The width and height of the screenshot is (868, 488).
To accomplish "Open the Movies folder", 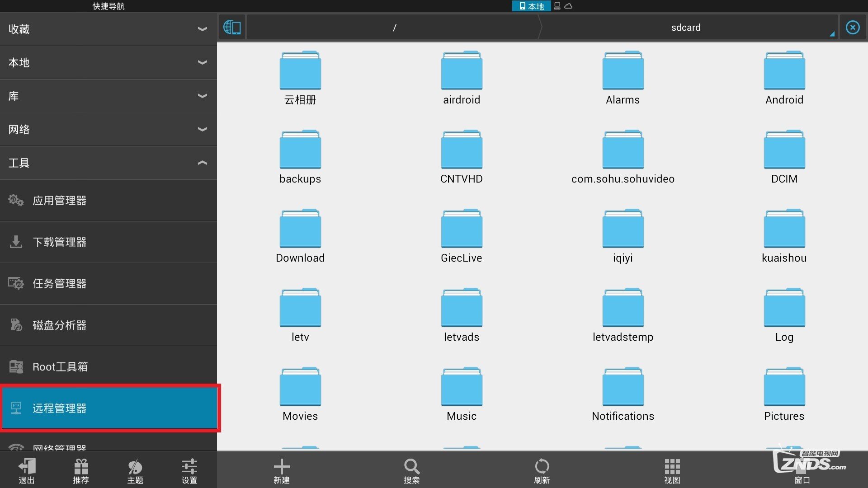I will point(300,394).
